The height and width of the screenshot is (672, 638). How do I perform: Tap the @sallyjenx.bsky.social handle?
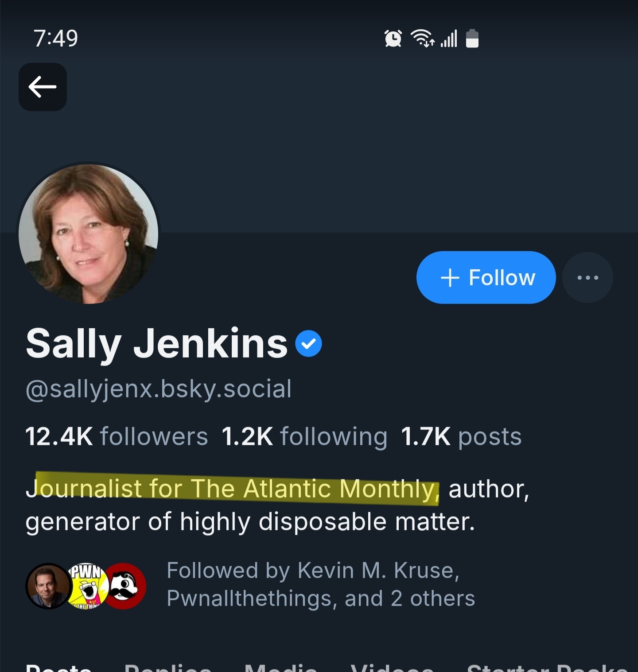click(159, 389)
